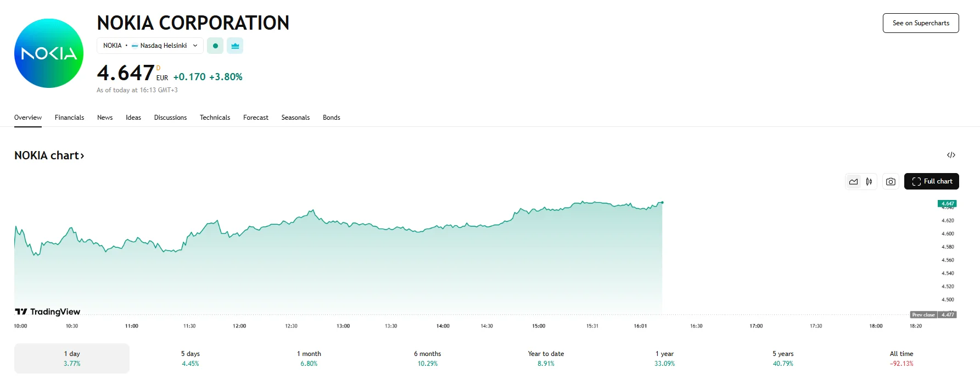
Task: Take a chart snapshot with camera icon
Action: pos(891,181)
